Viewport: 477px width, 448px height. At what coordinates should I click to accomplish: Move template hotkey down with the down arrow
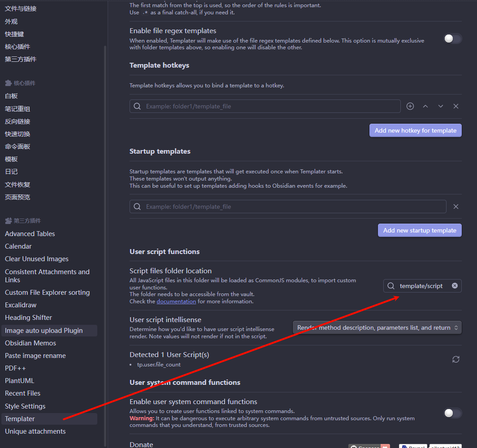[441, 106]
